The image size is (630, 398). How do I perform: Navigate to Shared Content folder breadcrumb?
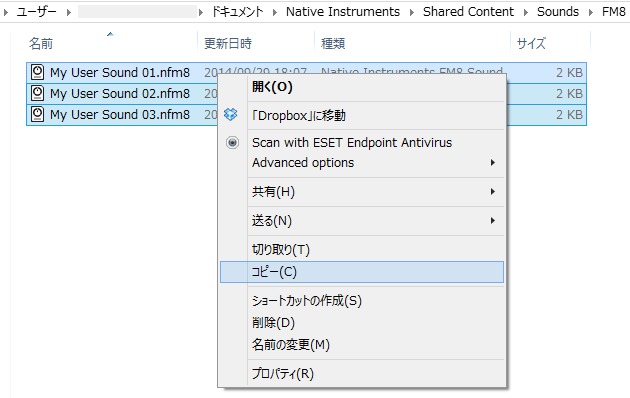pyautogui.click(x=468, y=12)
